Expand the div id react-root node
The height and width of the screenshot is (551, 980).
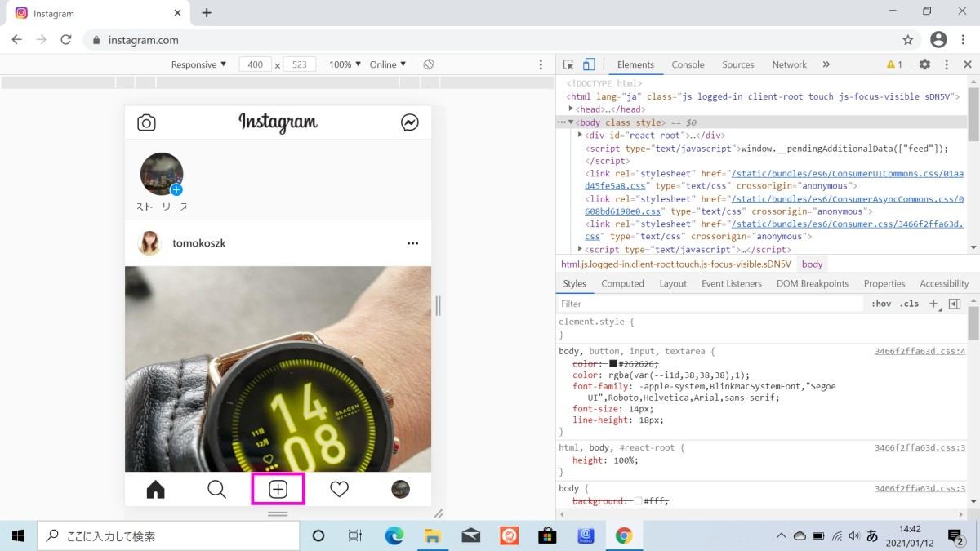click(580, 135)
